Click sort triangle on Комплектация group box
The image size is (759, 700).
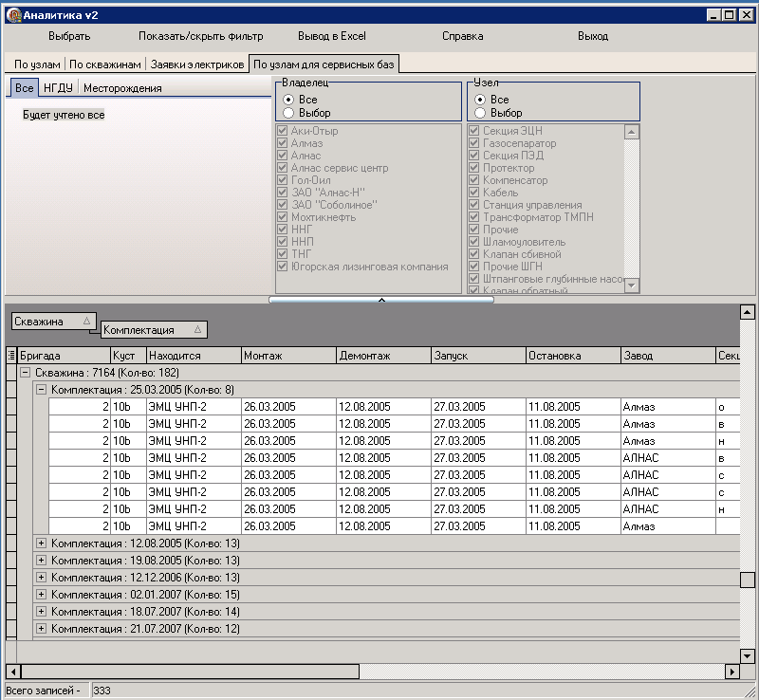197,330
